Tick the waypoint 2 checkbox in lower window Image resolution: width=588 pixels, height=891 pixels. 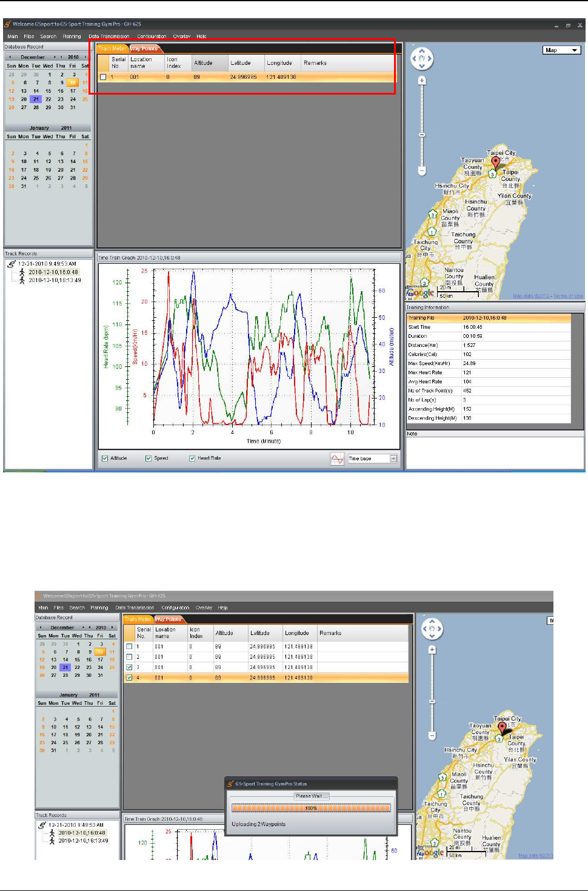pyautogui.click(x=129, y=657)
